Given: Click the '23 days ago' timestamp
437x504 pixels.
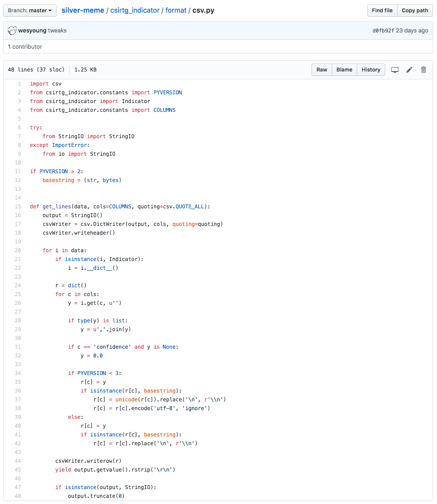Looking at the screenshot, I should 412,31.
